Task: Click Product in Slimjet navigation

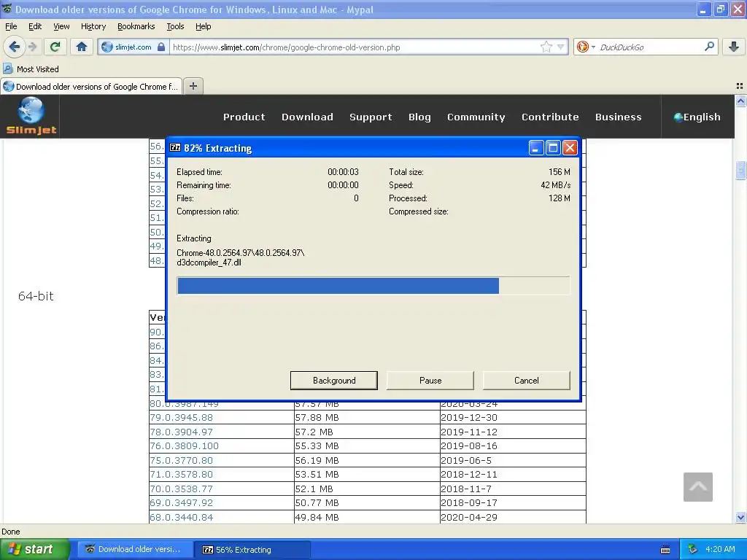Action: tap(244, 117)
